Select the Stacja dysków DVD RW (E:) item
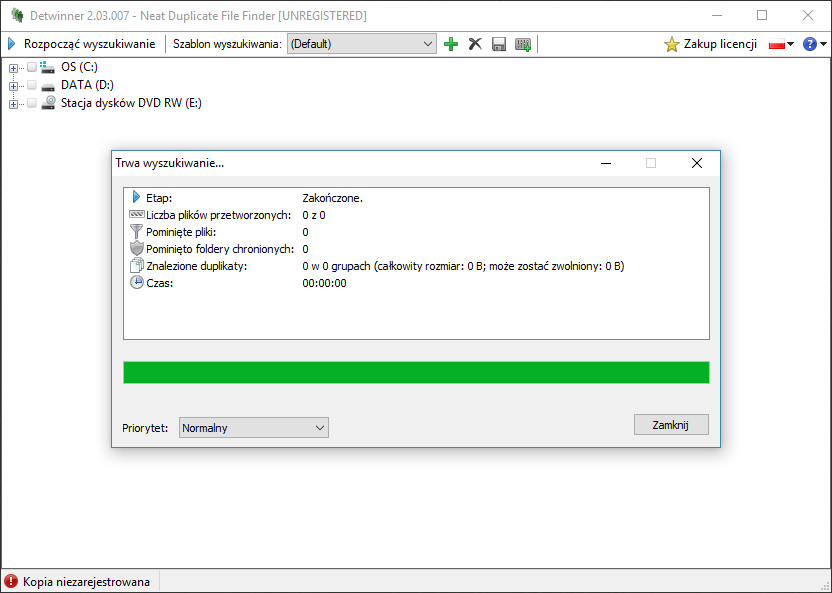 131,103
